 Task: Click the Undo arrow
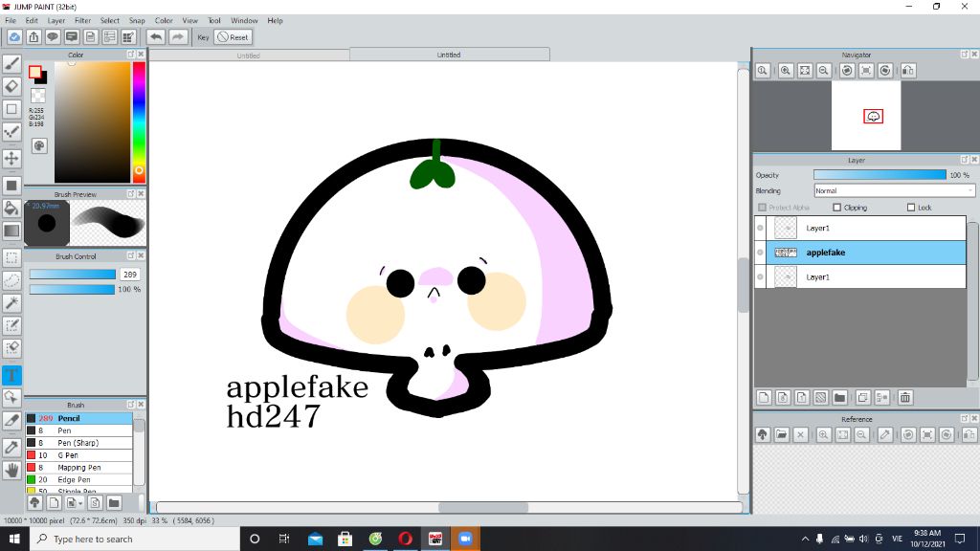coord(156,37)
